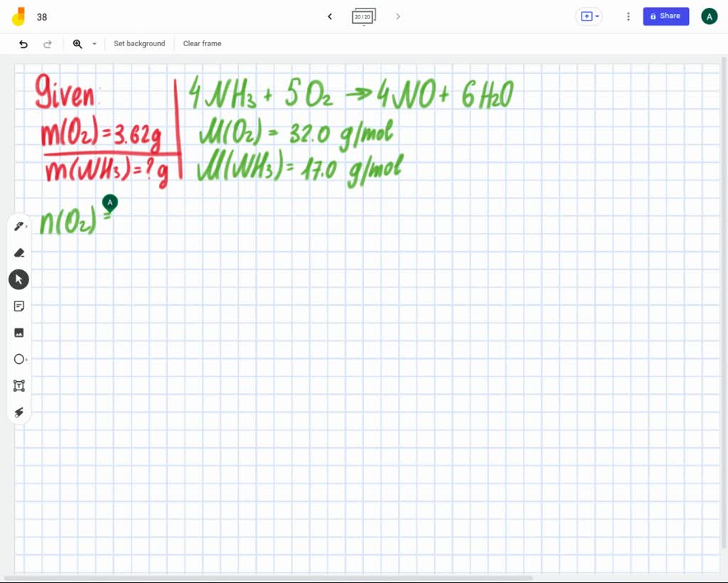Click the jam title 38 to rename it
The width and height of the screenshot is (728, 583).
tap(42, 16)
